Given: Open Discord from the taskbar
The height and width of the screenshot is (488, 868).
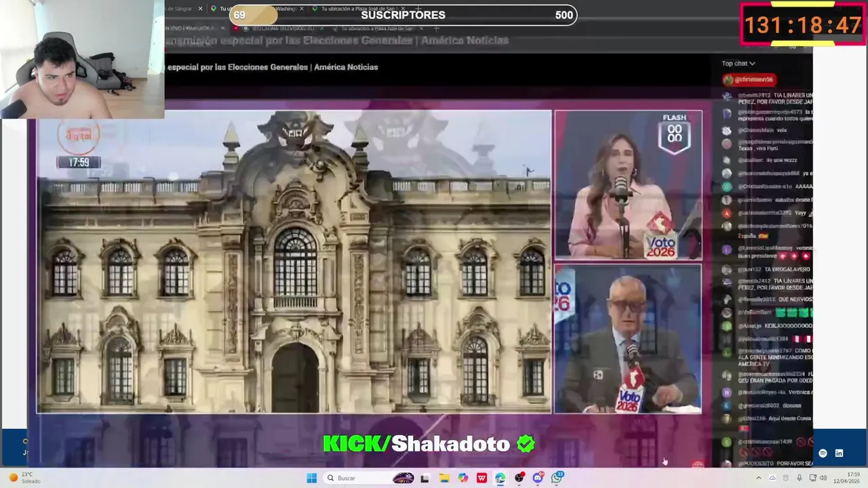Looking at the screenshot, I should click(538, 478).
